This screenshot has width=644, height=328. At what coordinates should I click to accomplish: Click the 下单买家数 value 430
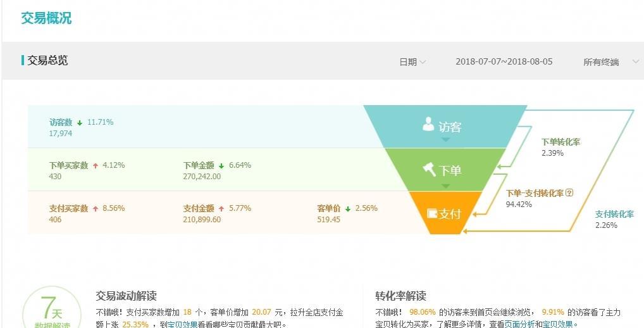pyautogui.click(x=55, y=176)
